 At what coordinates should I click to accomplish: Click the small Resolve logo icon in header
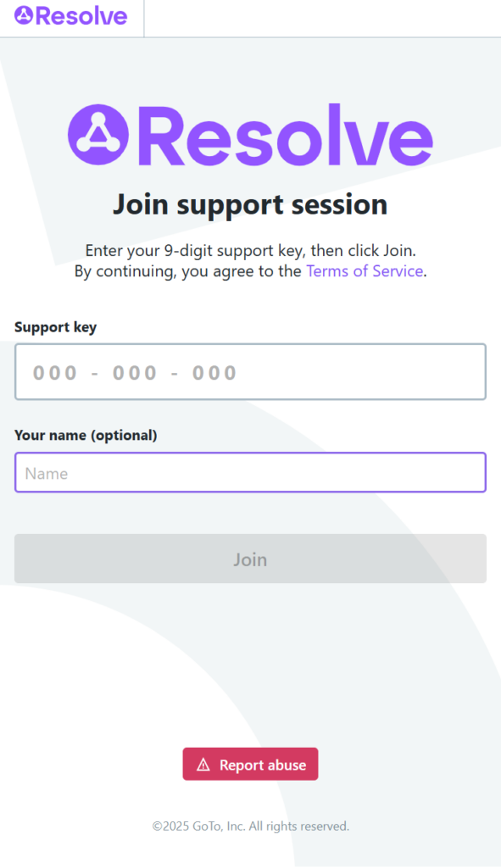pyautogui.click(x=24, y=15)
